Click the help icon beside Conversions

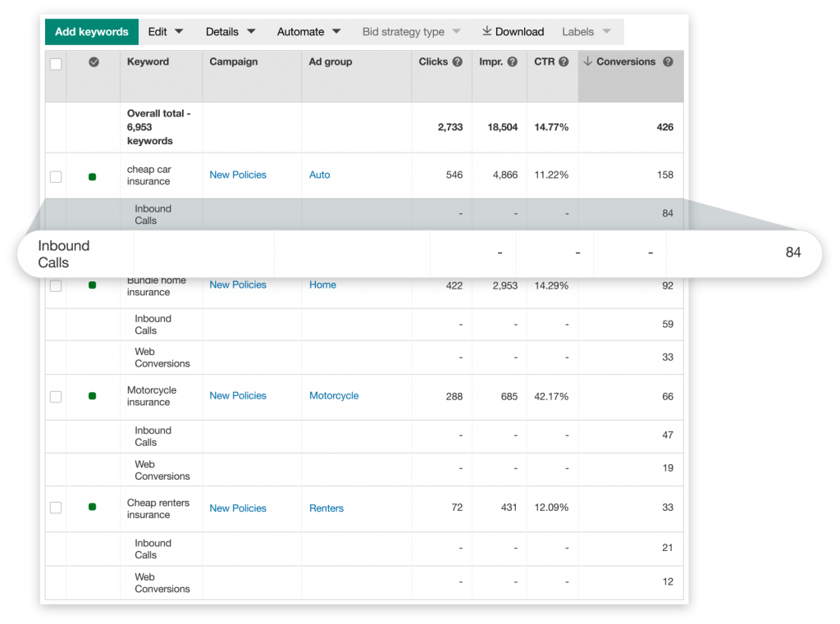tap(668, 61)
